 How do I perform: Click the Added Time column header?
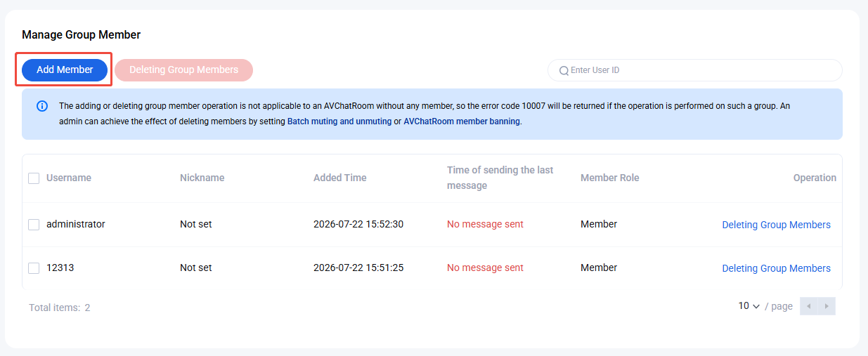point(340,178)
